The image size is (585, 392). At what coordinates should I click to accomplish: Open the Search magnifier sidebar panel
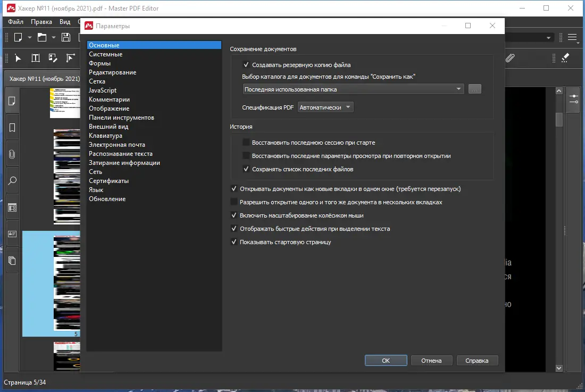tap(12, 181)
